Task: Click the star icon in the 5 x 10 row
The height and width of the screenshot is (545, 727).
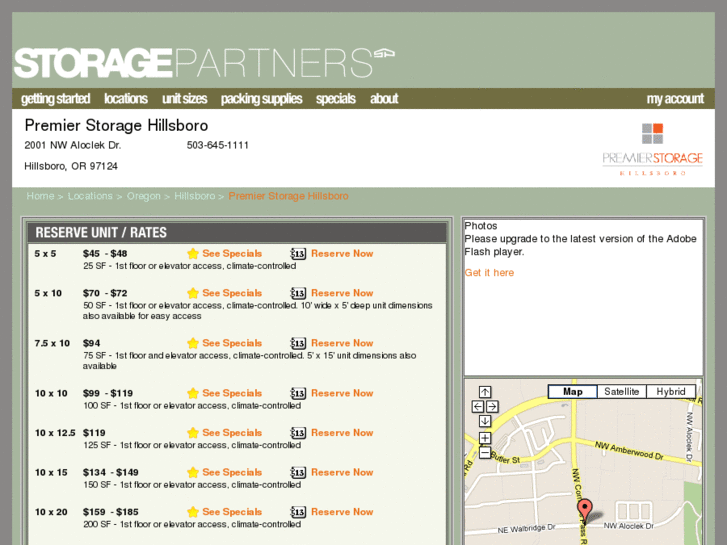Action: pyautogui.click(x=193, y=293)
